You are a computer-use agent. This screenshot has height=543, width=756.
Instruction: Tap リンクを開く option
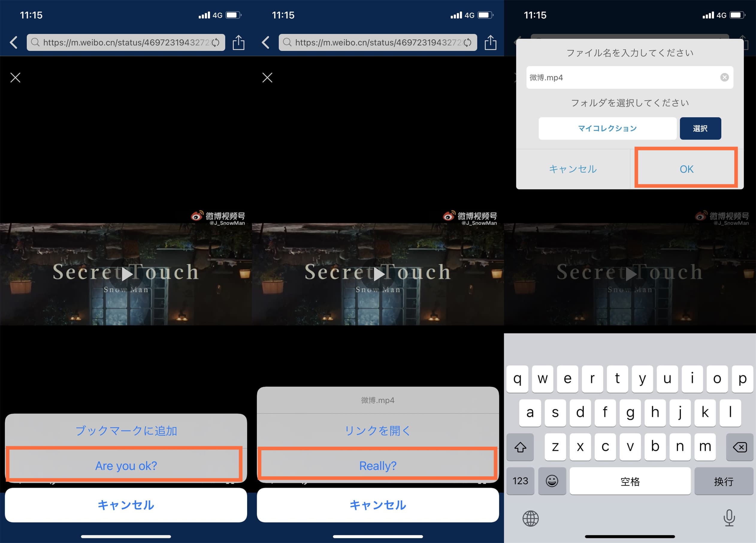point(378,430)
